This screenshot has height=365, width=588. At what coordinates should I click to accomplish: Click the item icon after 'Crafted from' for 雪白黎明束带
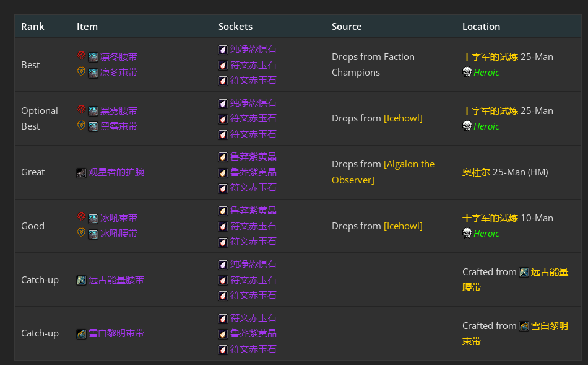(524, 326)
